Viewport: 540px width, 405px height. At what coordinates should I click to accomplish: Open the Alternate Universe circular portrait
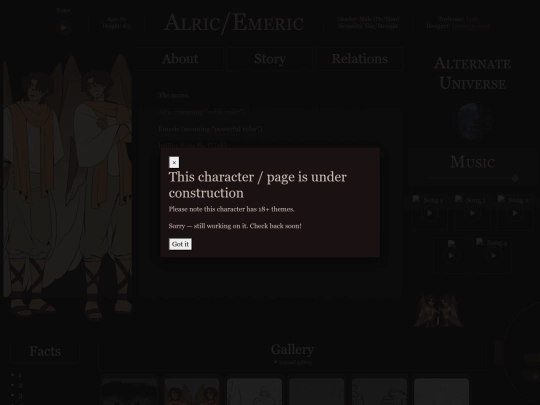[472, 121]
